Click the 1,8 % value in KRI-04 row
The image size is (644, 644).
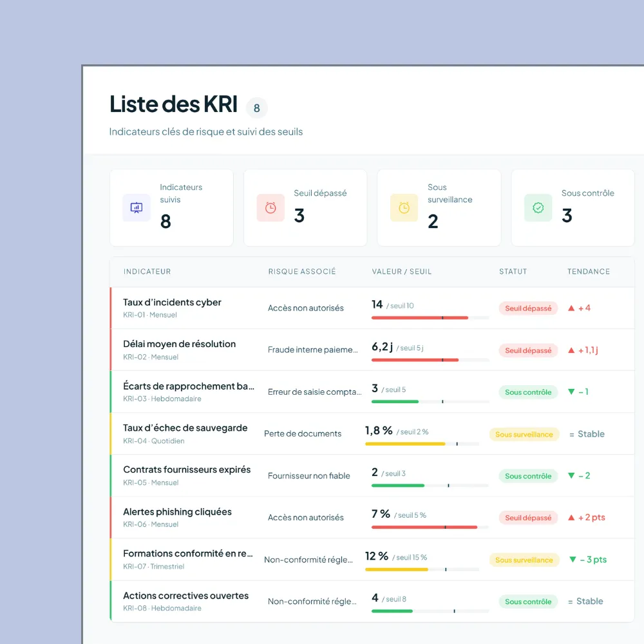[379, 430]
